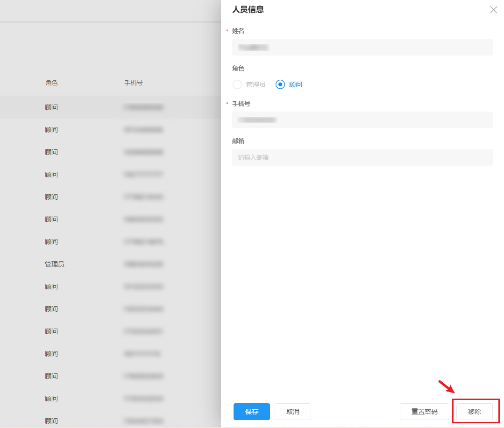Click the 姓名 input field
The width and height of the screenshot is (504, 428).
click(x=362, y=47)
